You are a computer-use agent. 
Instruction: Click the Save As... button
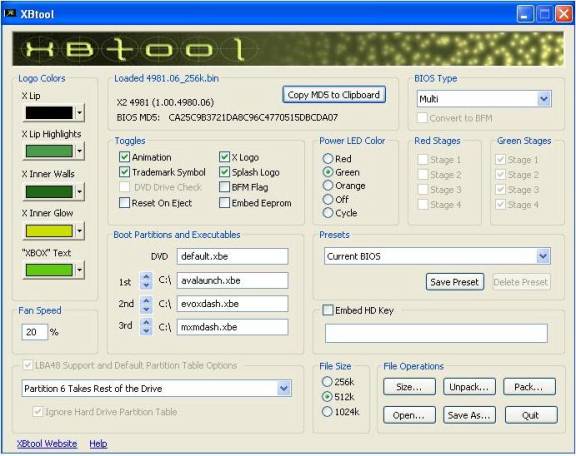tap(469, 415)
